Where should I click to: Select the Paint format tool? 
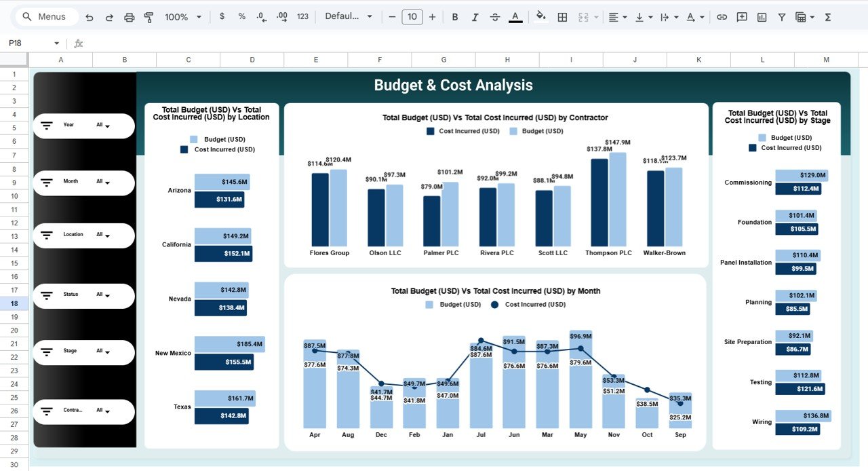(149, 16)
